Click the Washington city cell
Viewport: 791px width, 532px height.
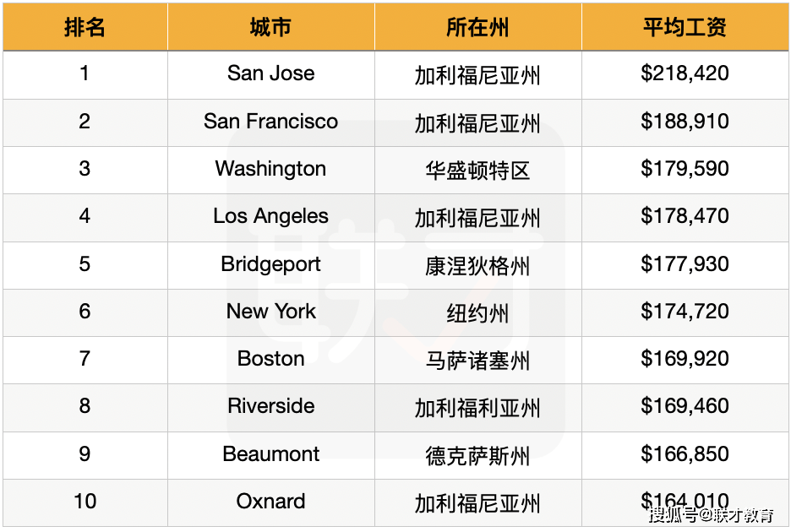[271, 170]
